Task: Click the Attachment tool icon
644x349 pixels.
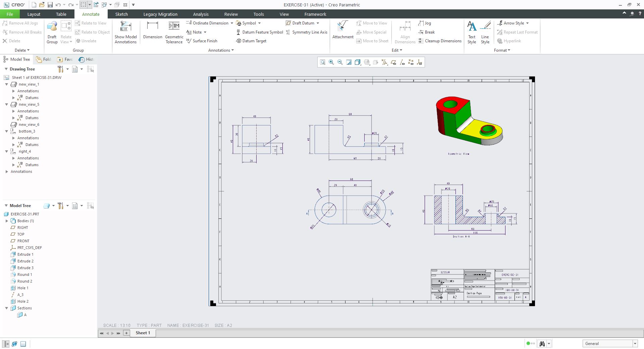Action: coord(343,30)
